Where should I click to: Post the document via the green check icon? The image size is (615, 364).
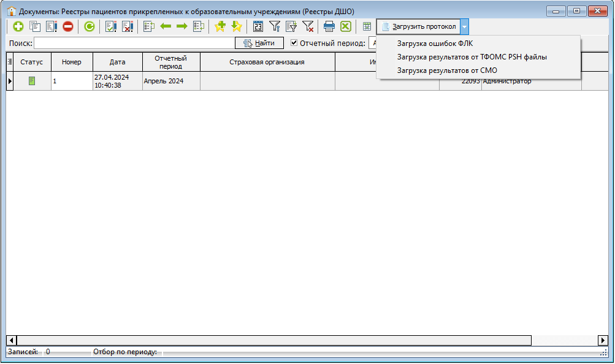click(x=111, y=26)
